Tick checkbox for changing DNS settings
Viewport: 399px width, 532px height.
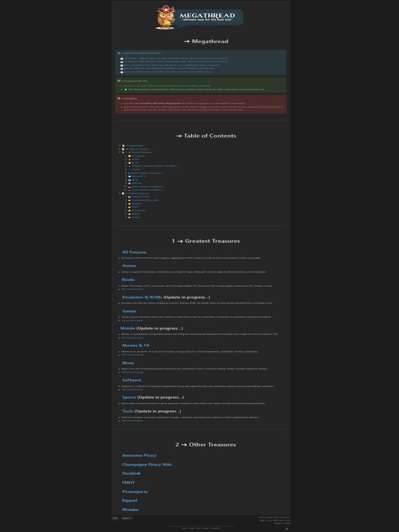coord(122,62)
